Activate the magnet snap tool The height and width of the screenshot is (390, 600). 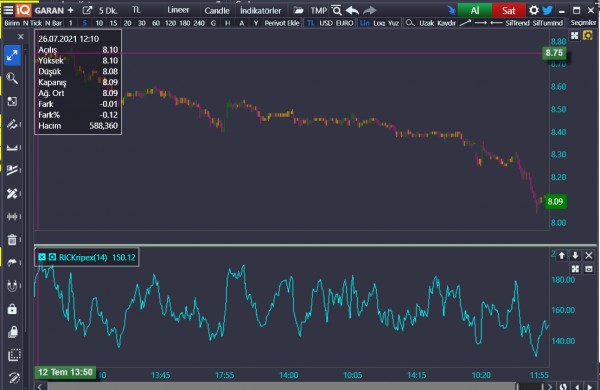[12, 286]
